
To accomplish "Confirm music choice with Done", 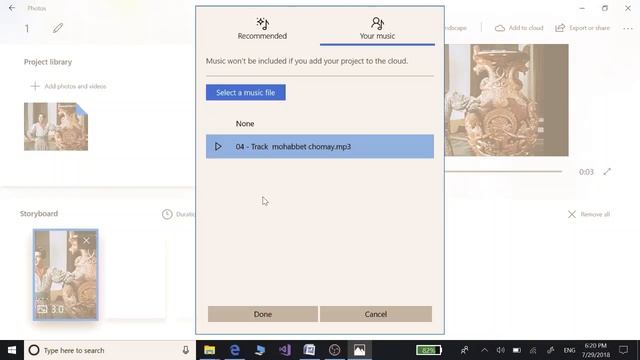I will pos(263,314).
